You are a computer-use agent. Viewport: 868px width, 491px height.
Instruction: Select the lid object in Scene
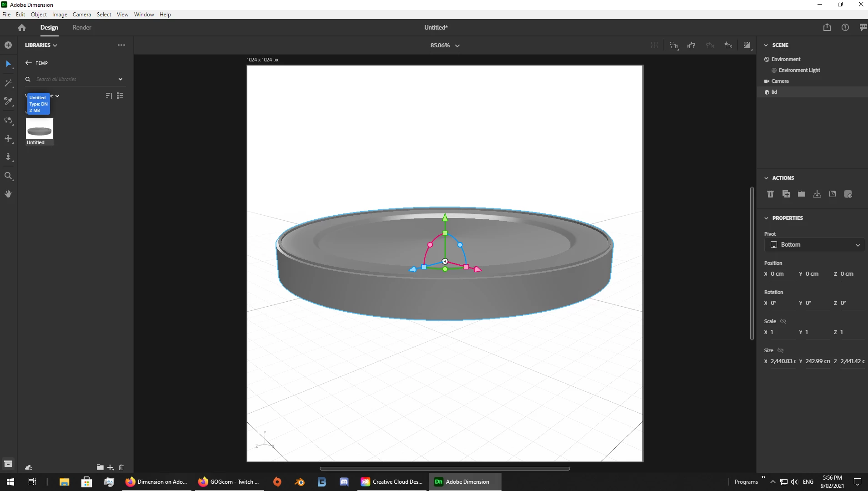click(x=813, y=92)
